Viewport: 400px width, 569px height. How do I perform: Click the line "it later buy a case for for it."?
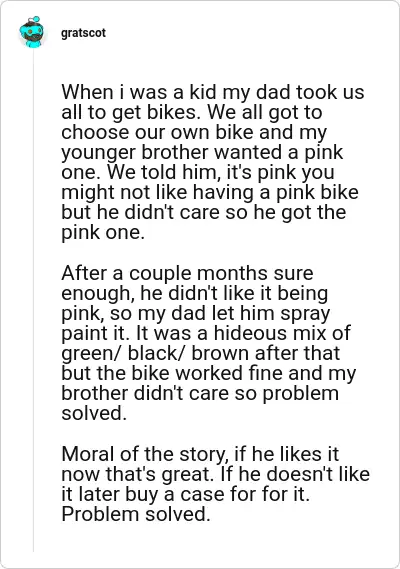(x=185, y=494)
